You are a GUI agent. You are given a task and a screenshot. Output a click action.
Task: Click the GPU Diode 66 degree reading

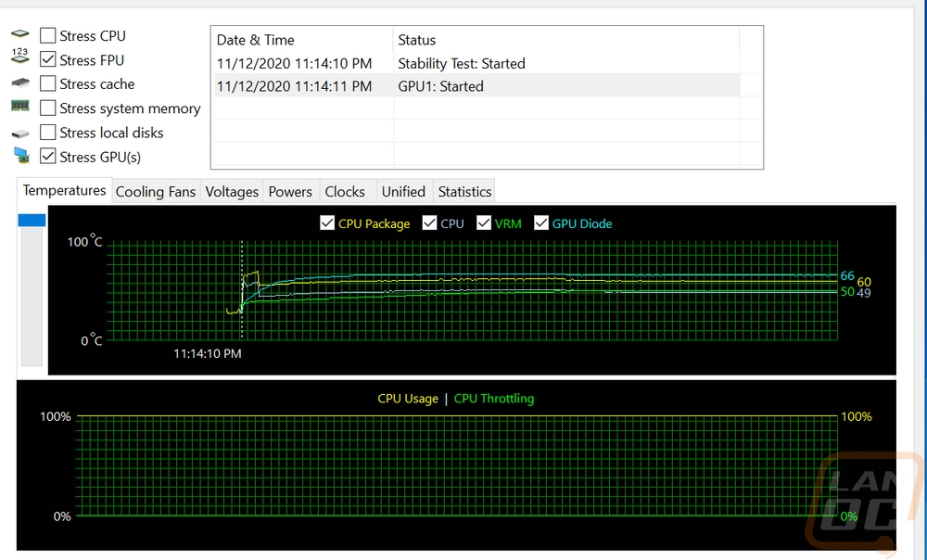coord(847,275)
